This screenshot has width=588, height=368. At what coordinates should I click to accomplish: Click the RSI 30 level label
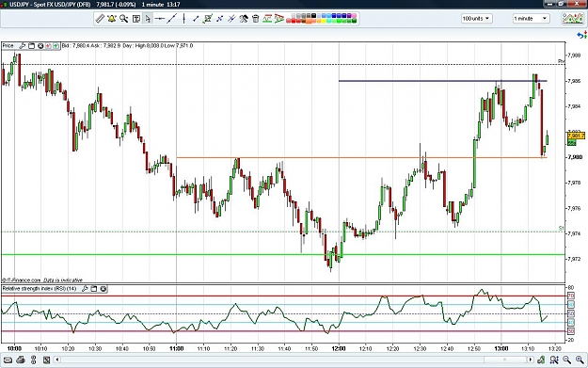[571, 331]
